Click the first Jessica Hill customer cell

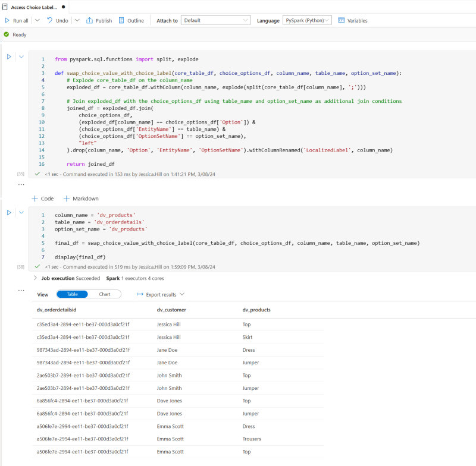(x=169, y=325)
